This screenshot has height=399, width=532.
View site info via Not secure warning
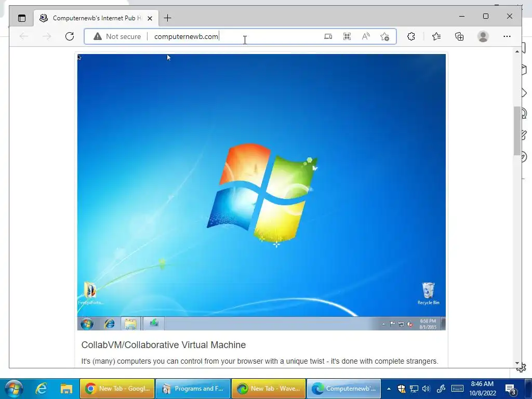click(x=117, y=36)
